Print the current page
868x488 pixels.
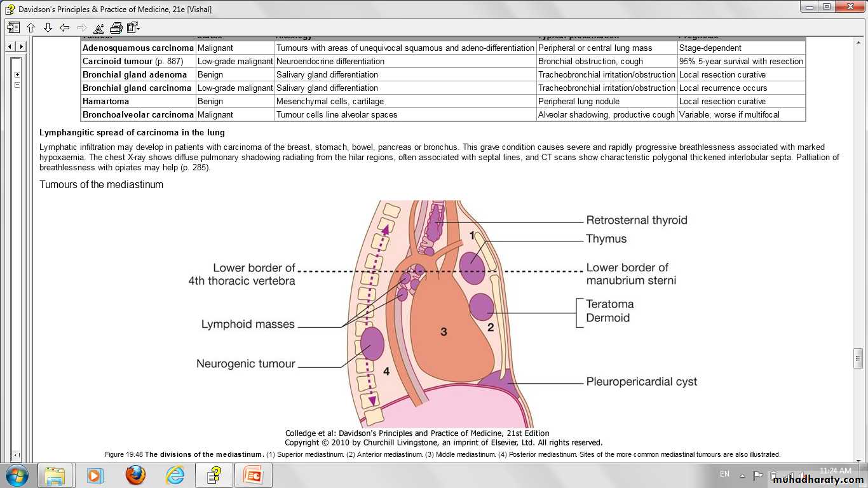click(116, 27)
